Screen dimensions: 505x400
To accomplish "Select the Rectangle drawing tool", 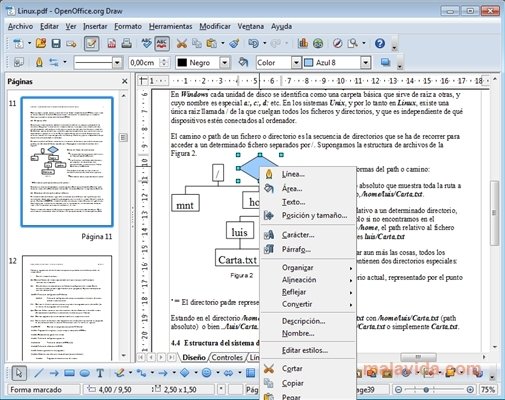I will 69,373.
